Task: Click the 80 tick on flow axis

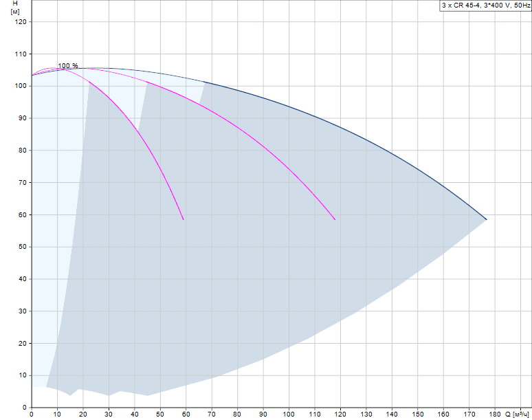Action: (x=237, y=415)
